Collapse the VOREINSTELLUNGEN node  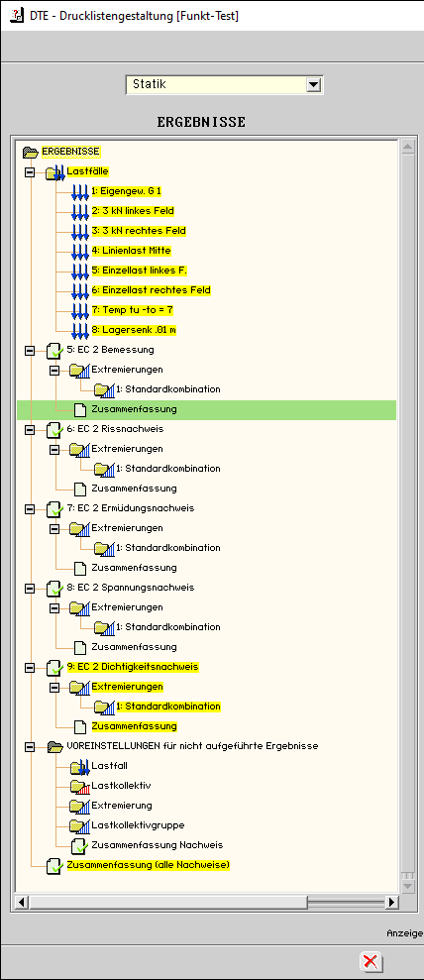pos(30,747)
